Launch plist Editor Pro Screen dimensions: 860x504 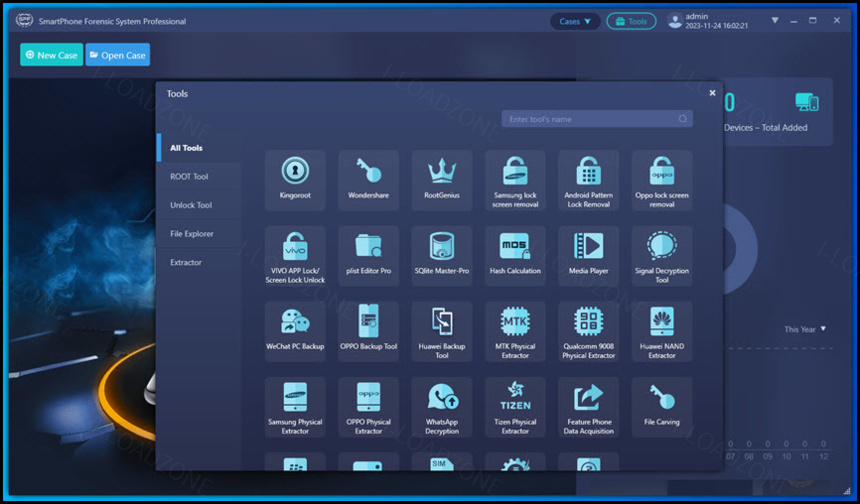tap(369, 256)
